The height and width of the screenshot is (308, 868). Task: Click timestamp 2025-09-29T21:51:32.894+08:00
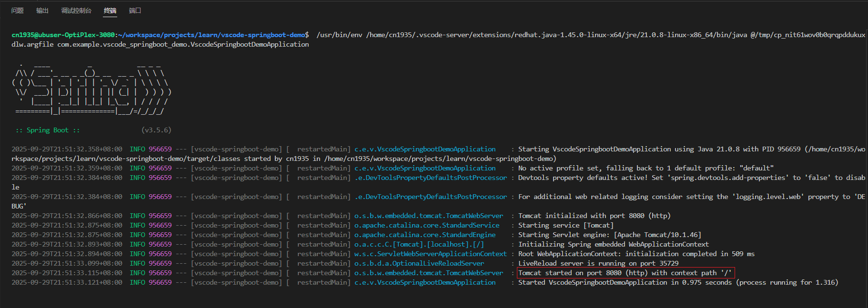(67, 254)
